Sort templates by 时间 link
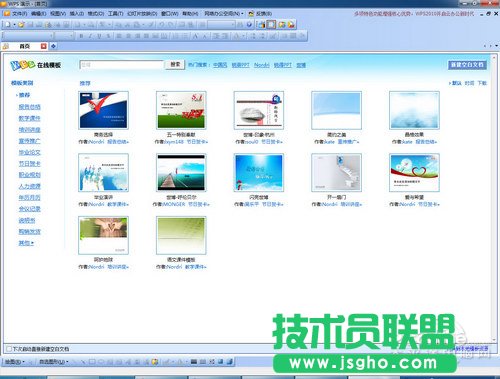The width and height of the screenshot is (500, 379). tap(469, 83)
